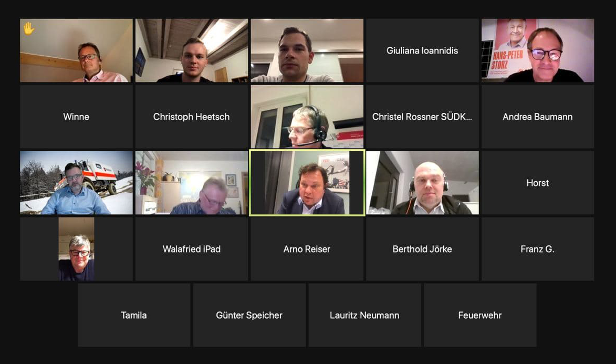Screen dimensions: 616x364
Task: Select video with Hans-Peter Storz poster
Action: [538, 50]
